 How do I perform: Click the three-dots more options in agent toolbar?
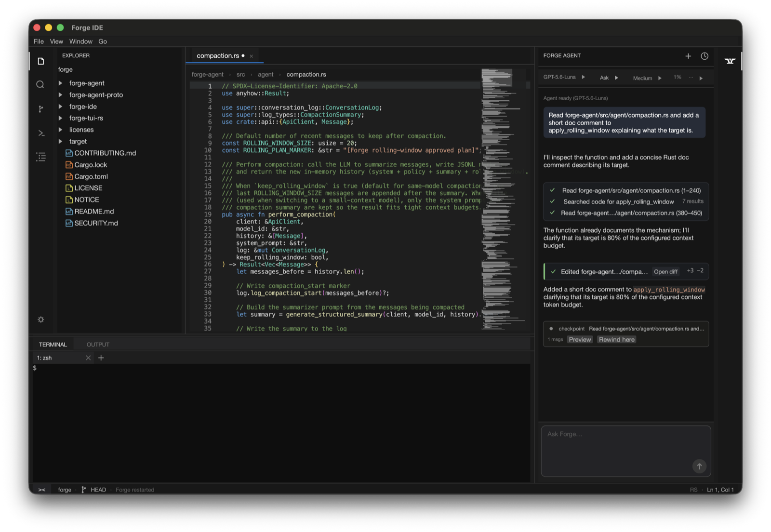click(691, 78)
